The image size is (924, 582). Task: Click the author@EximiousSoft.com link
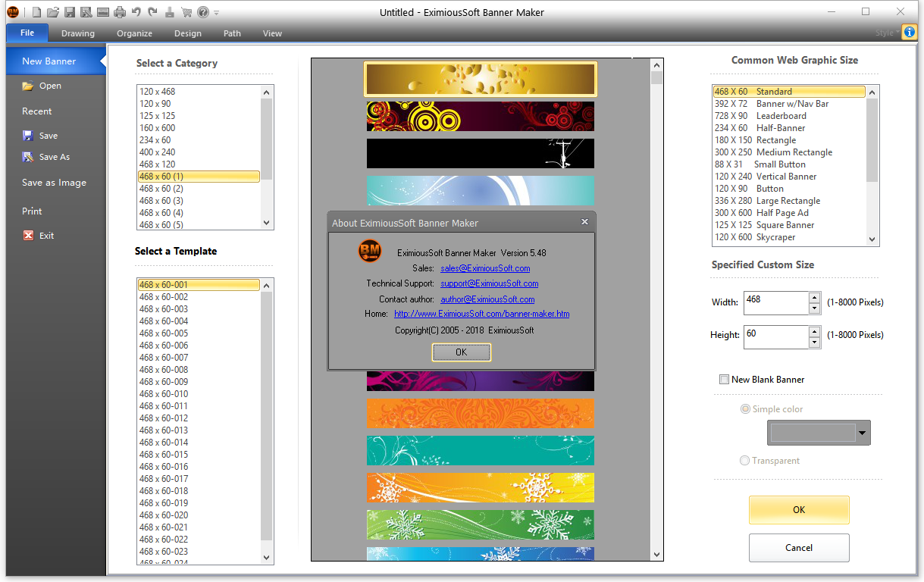tap(487, 299)
